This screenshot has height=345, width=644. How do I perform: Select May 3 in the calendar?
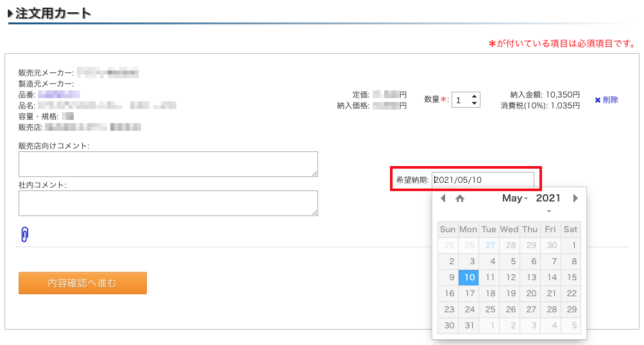[469, 261]
